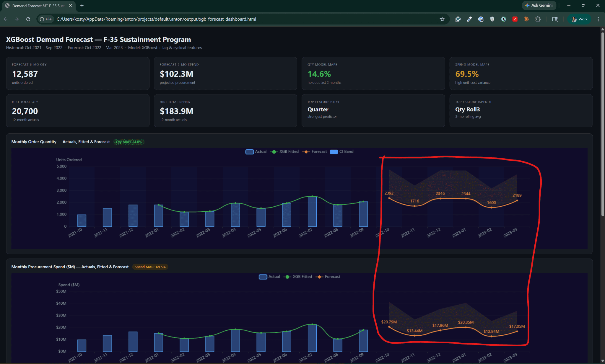Image resolution: width=605 pixels, height=364 pixels.
Task: Toggle Actual series in quantity chart legend
Action: pyautogui.click(x=256, y=151)
